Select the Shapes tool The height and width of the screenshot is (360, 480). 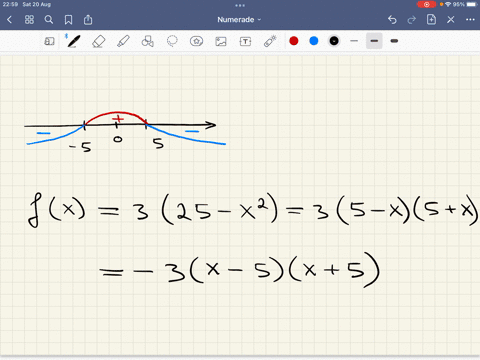point(148,41)
